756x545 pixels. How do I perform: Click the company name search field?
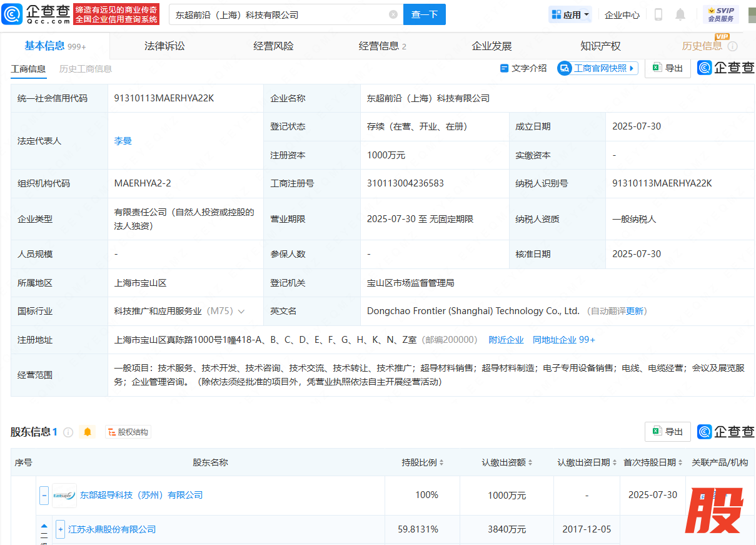point(278,14)
